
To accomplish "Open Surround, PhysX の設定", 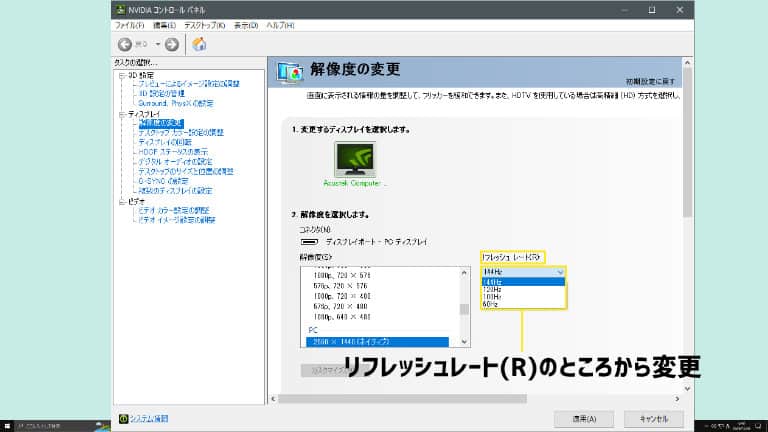I will coord(176,103).
